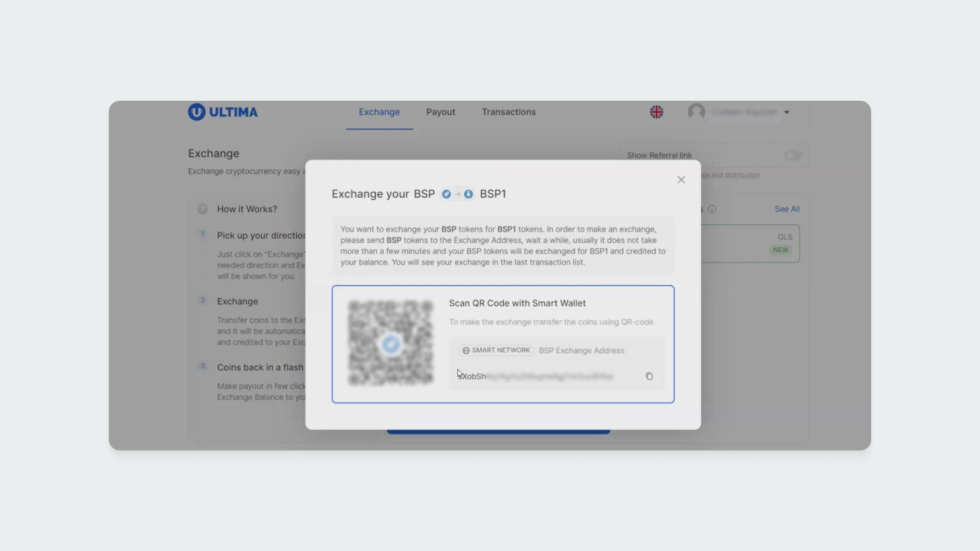Image resolution: width=980 pixels, height=551 pixels.
Task: Click the BSP1 token icon in dialog title
Action: (468, 194)
